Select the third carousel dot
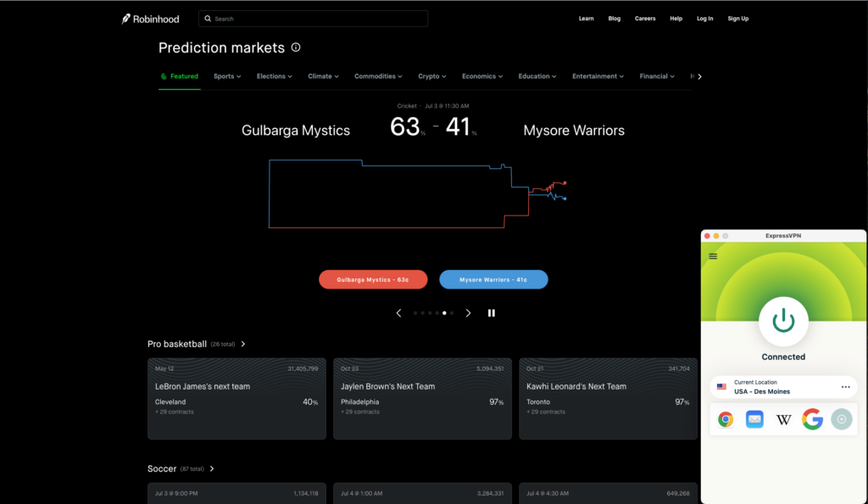Viewport: 868px width, 504px height. [430, 313]
